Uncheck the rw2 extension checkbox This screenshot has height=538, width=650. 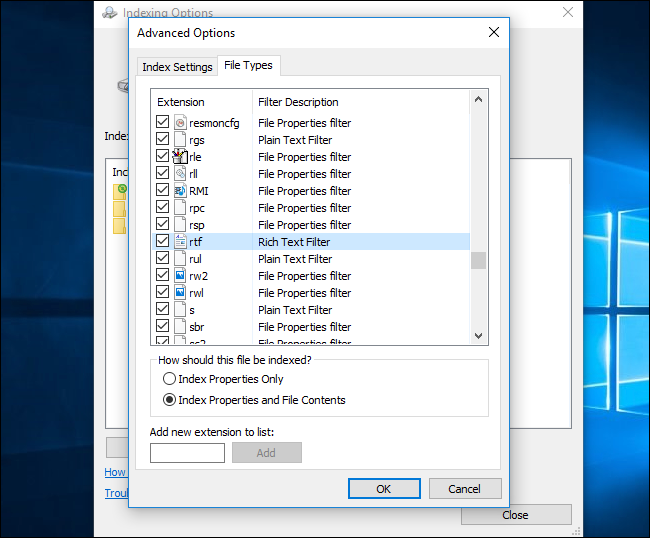pyautogui.click(x=162, y=275)
